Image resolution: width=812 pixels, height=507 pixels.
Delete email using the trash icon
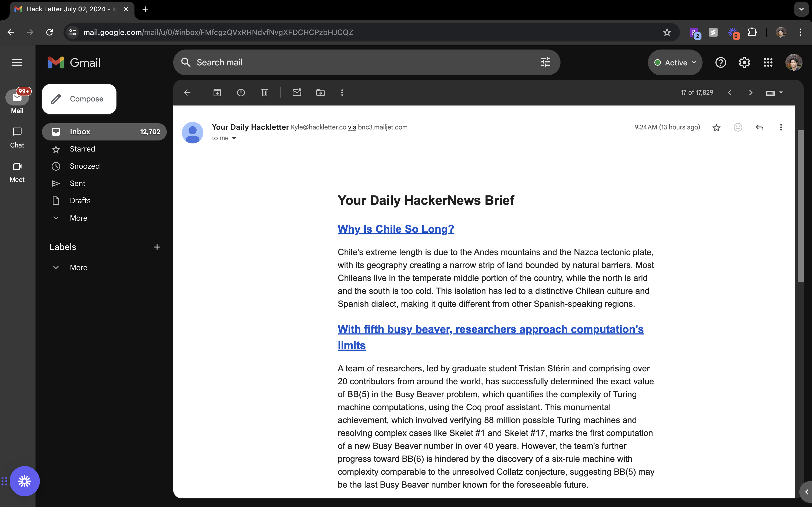click(264, 93)
